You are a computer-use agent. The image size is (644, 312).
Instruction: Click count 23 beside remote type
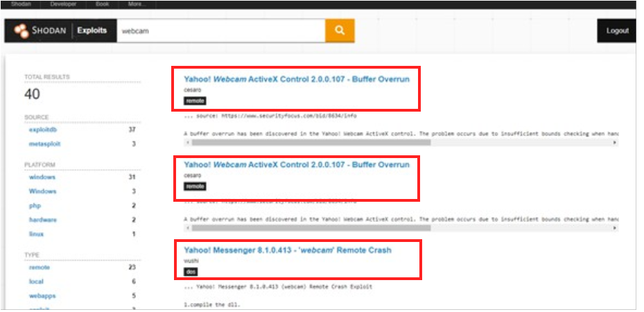[x=132, y=267]
